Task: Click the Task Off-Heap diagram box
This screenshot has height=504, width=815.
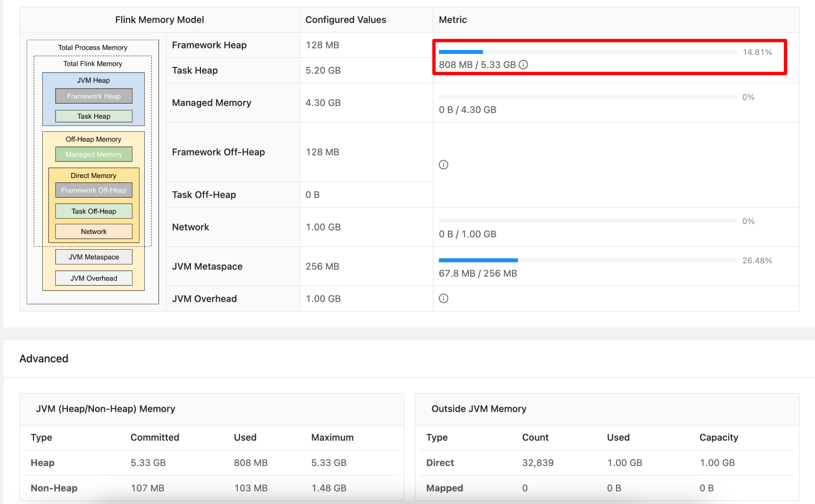Action: coord(94,211)
